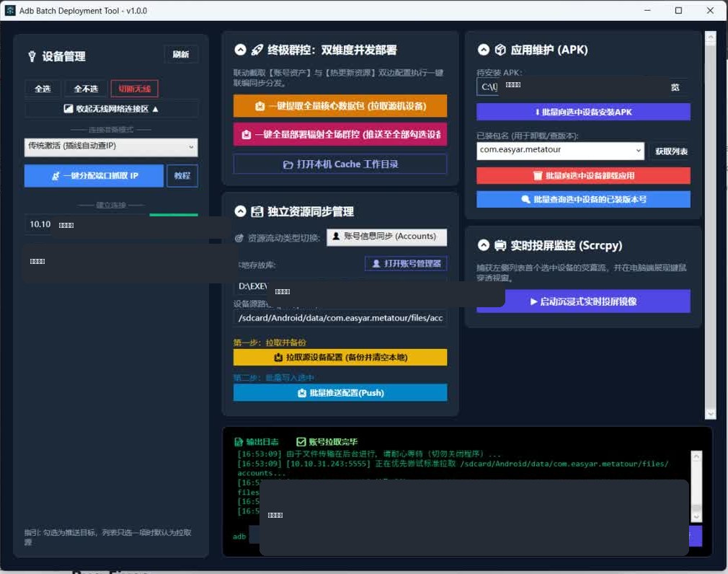This screenshot has width=728, height=574.
Task: Switch resource type 账号信息同步 (Accounts)
Action: 387,237
